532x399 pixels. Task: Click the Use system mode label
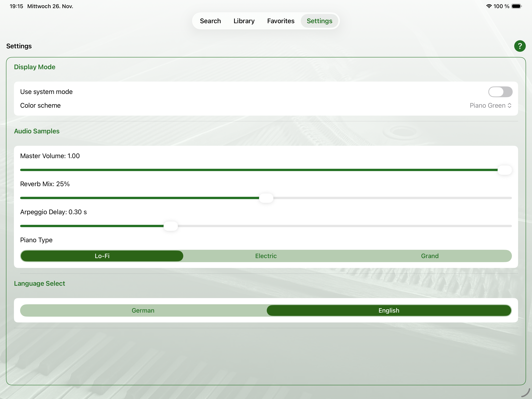(46, 92)
